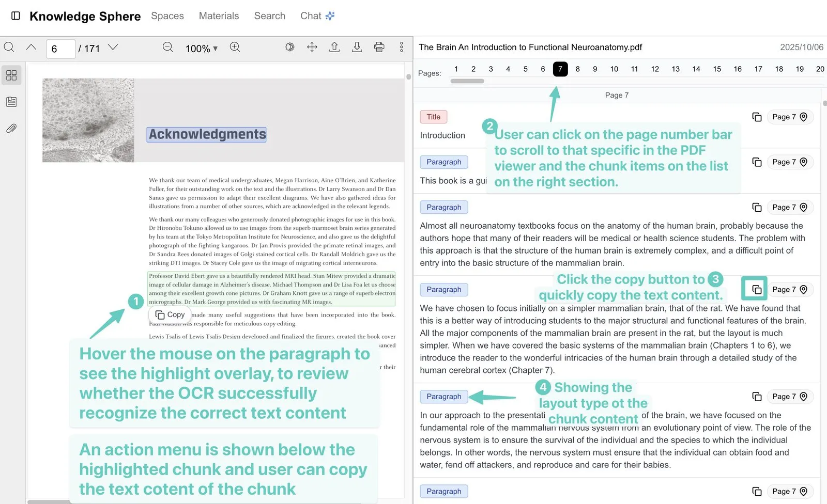Switch the PDF theme icon

(x=290, y=47)
